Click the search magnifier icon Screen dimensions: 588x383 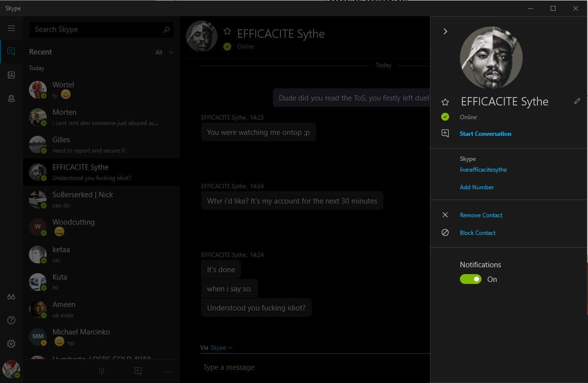coord(167,29)
